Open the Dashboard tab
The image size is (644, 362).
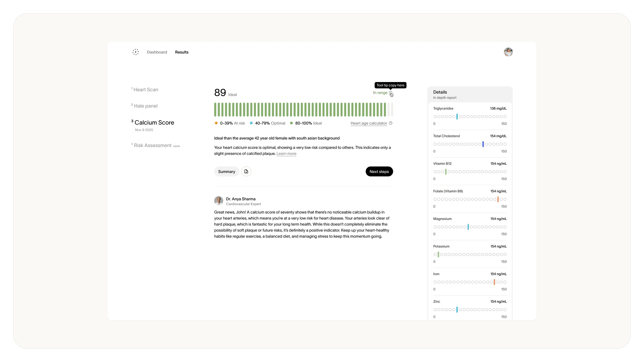click(x=157, y=52)
